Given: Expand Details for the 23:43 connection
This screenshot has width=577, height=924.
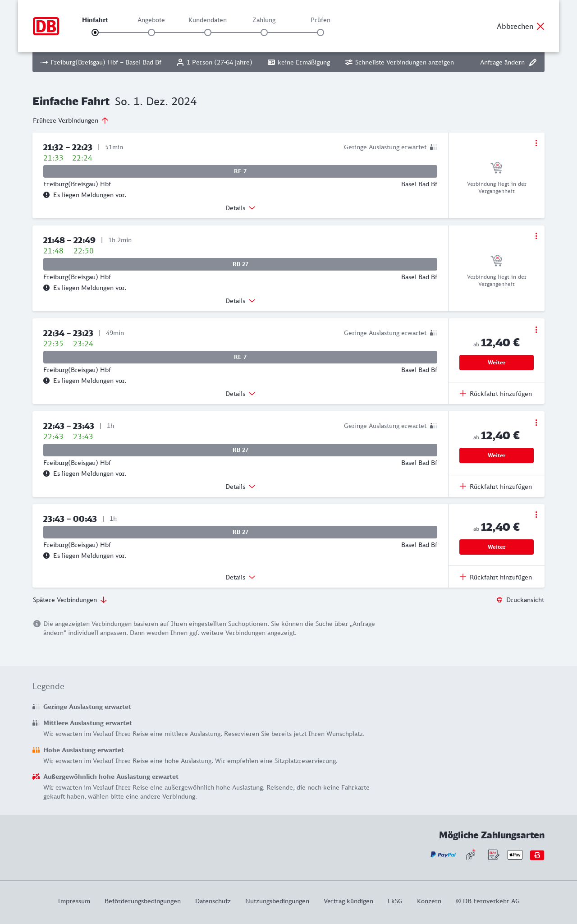Looking at the screenshot, I should (x=240, y=577).
